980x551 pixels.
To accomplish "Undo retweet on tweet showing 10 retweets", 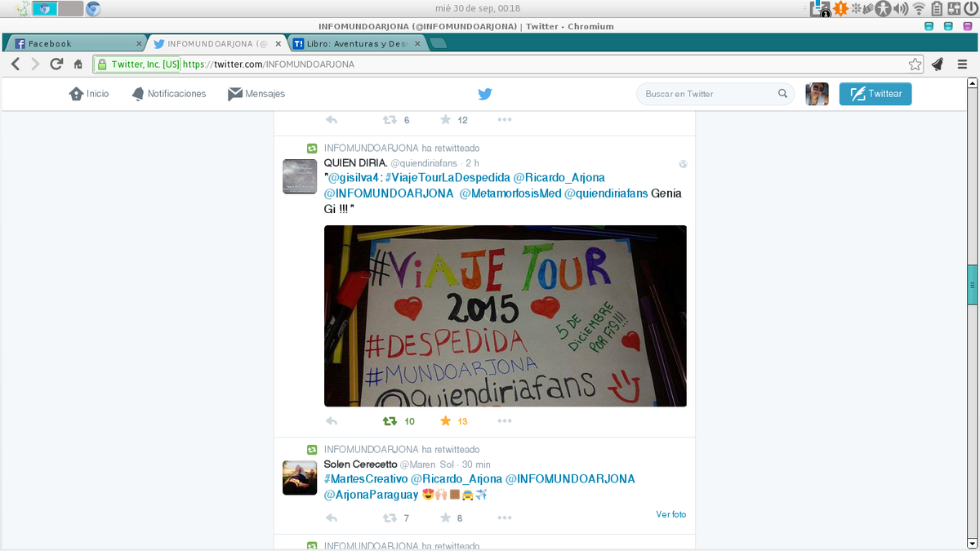I will [390, 421].
